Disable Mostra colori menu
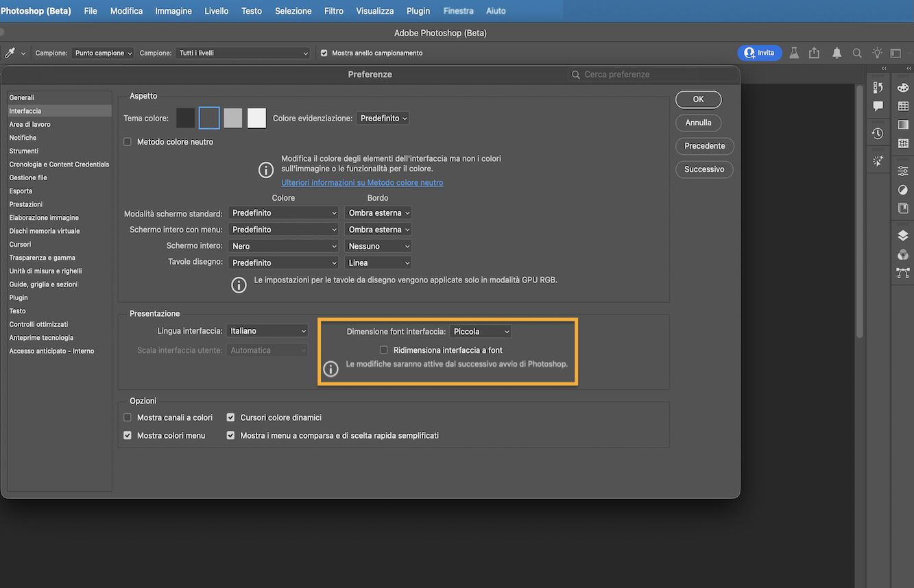The image size is (914, 588). click(x=127, y=434)
